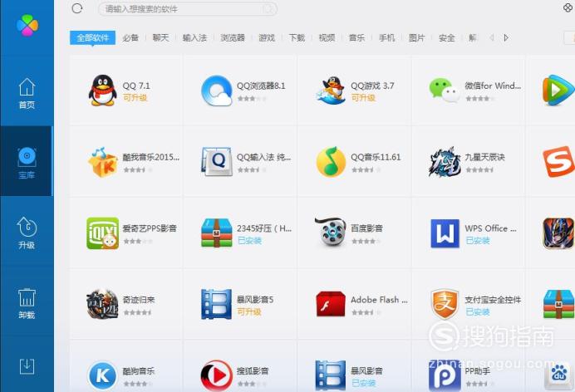Screen dimensions: 575x392
Task: Switch to the 必备 category tab
Action: coord(130,37)
